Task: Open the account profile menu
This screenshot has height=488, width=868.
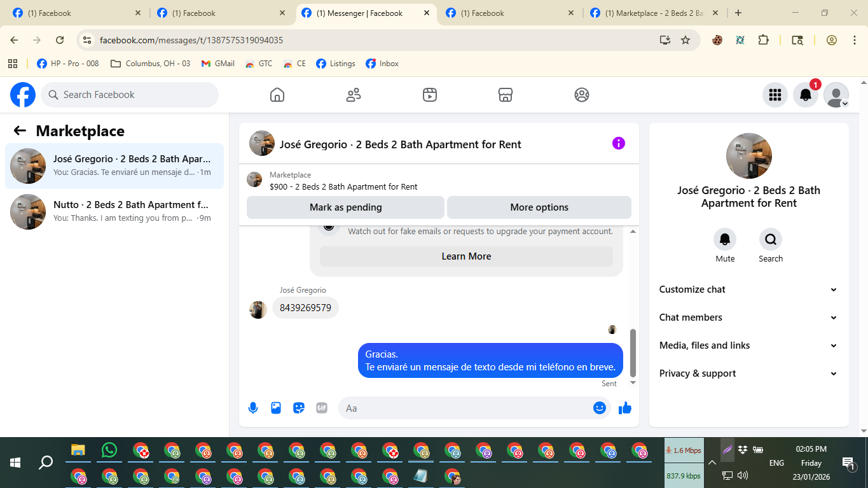Action: tap(836, 95)
